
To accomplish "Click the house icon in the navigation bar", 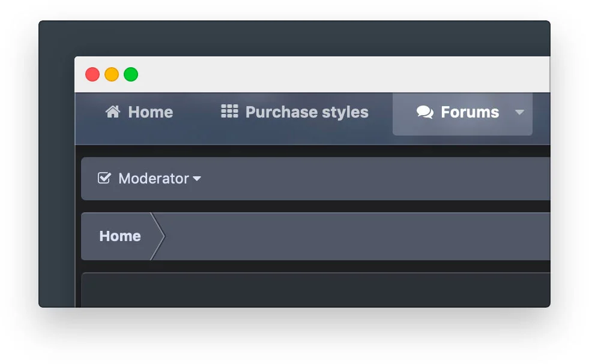I will 113,112.
